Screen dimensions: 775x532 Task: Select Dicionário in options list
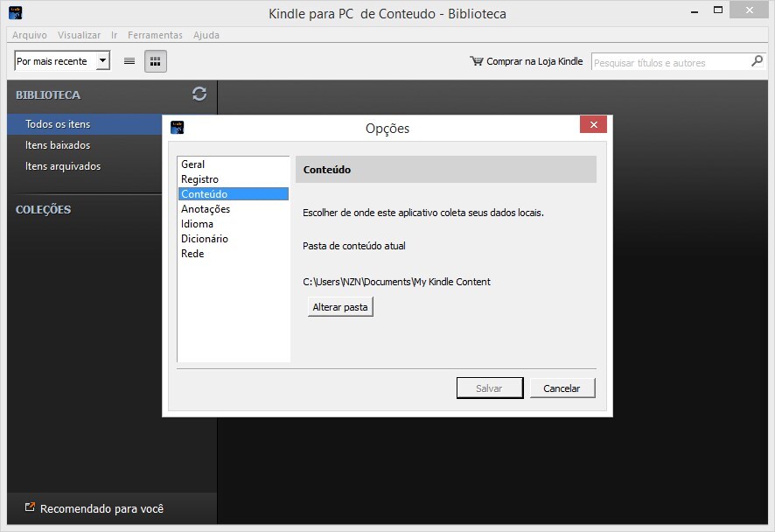(x=234, y=238)
